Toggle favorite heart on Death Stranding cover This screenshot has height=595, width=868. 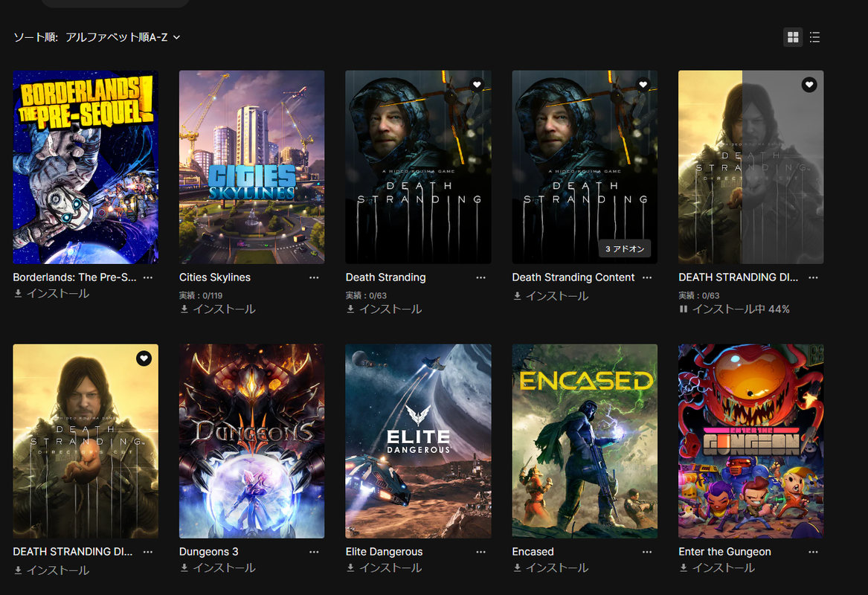pyautogui.click(x=477, y=84)
